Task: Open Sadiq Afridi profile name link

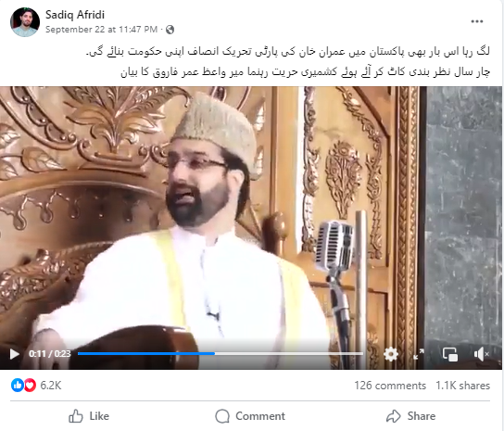Action: pos(74,15)
